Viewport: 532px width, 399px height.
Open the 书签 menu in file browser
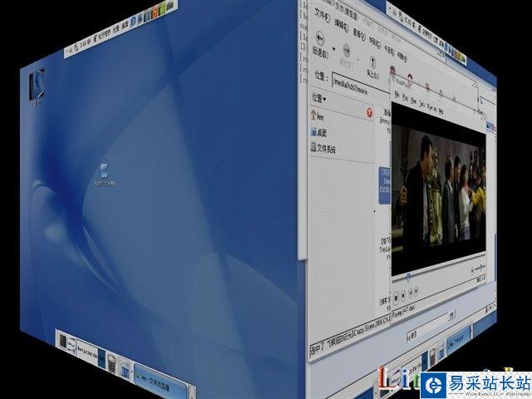[389, 50]
